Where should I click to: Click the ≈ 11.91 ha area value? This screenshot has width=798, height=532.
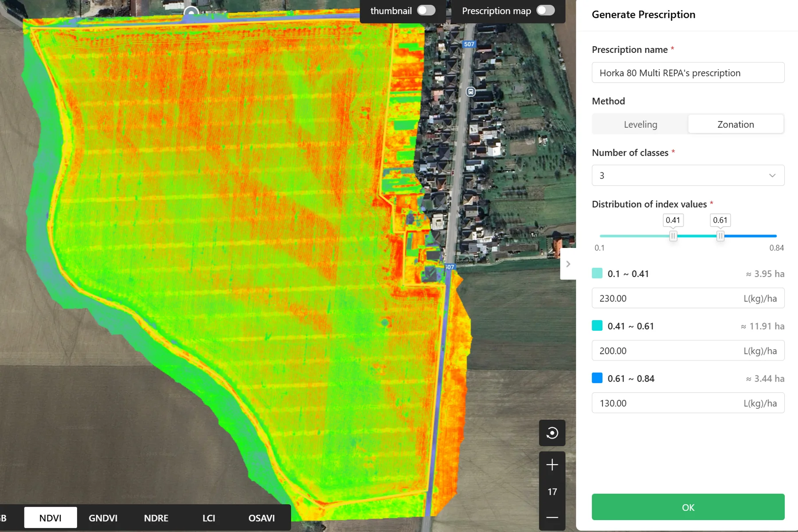pos(762,326)
